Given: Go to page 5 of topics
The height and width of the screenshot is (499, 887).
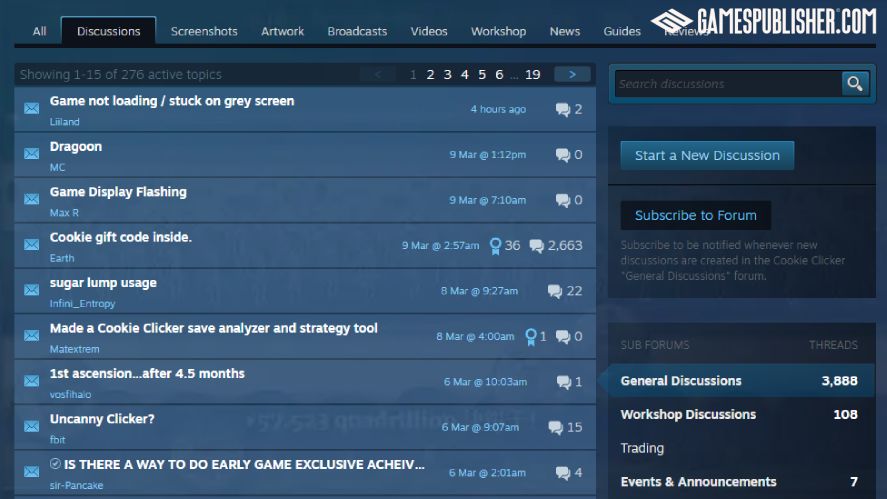Looking at the screenshot, I should coord(482,75).
